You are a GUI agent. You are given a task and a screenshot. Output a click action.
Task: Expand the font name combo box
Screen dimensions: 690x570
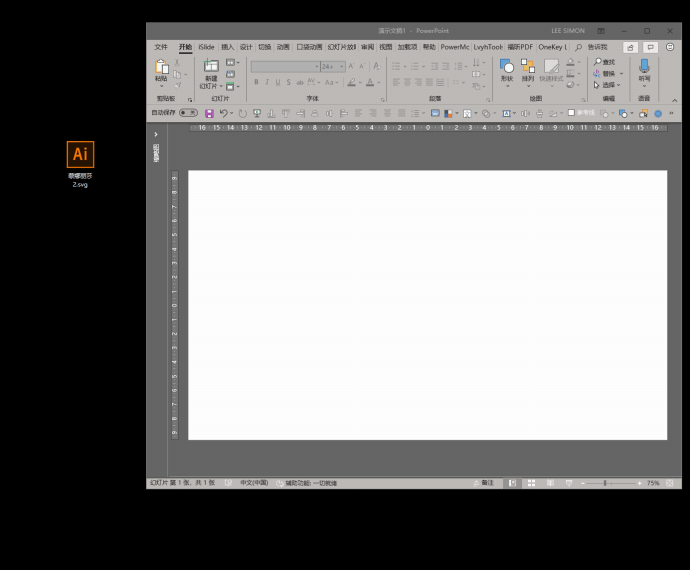pos(316,67)
